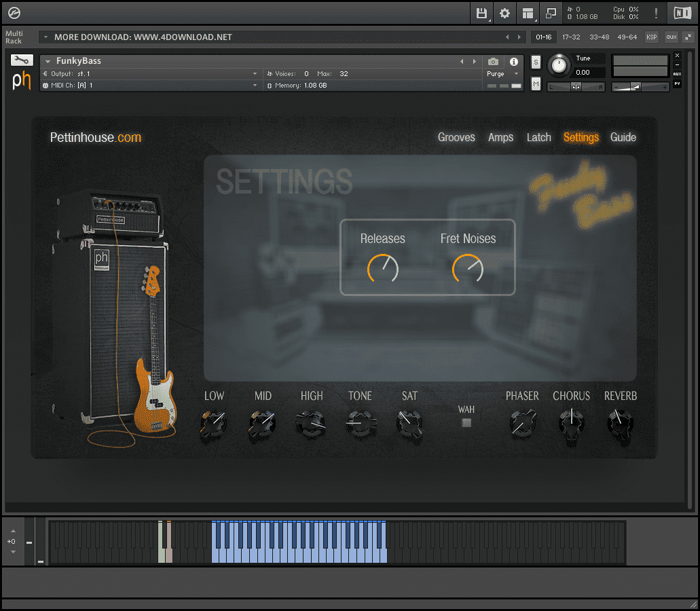Toggle KSP multi script panel

[651, 37]
